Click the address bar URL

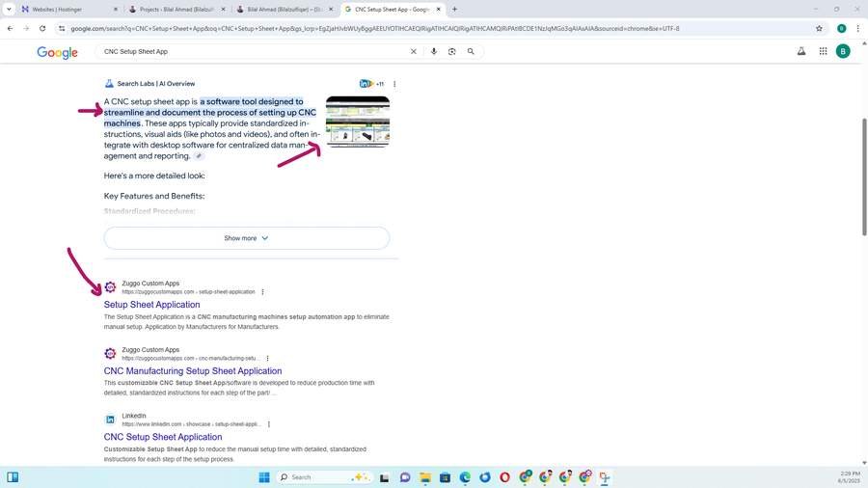375,28
